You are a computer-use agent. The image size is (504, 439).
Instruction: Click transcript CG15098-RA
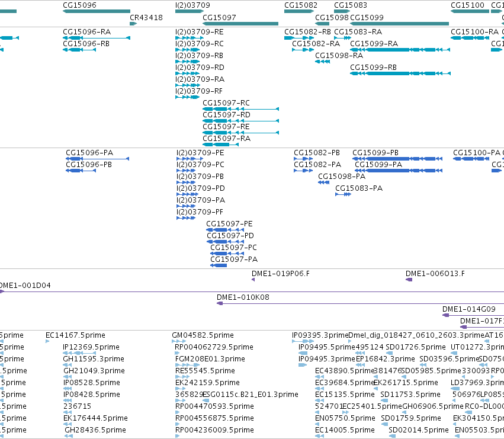click(339, 56)
